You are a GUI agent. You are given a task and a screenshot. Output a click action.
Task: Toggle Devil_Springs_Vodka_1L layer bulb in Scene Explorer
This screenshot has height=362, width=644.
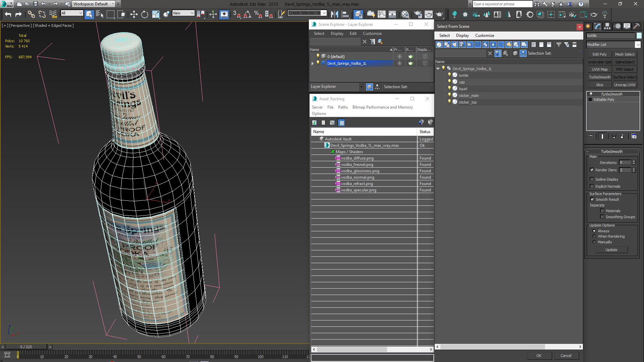318,63
